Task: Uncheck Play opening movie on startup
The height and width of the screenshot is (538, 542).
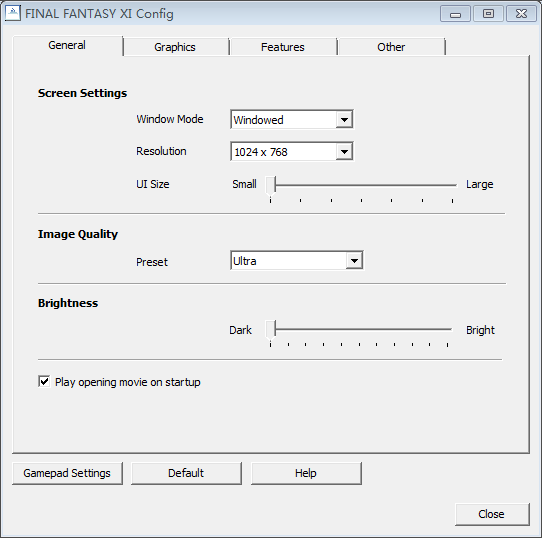Action: click(44, 382)
